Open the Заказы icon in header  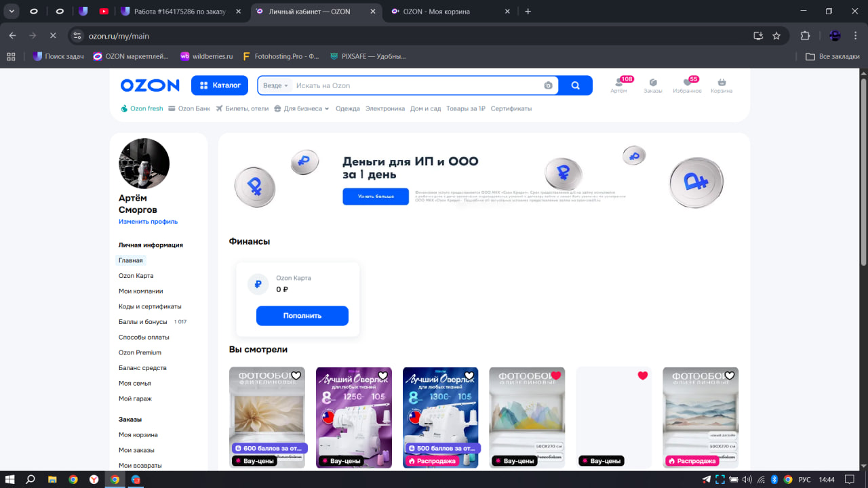[653, 85]
